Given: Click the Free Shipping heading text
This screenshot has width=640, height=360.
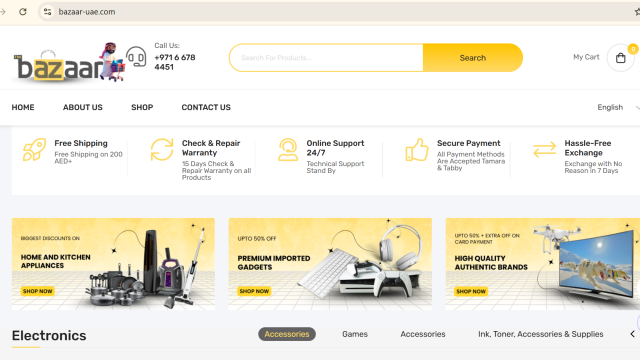Looking at the screenshot, I should tap(81, 143).
